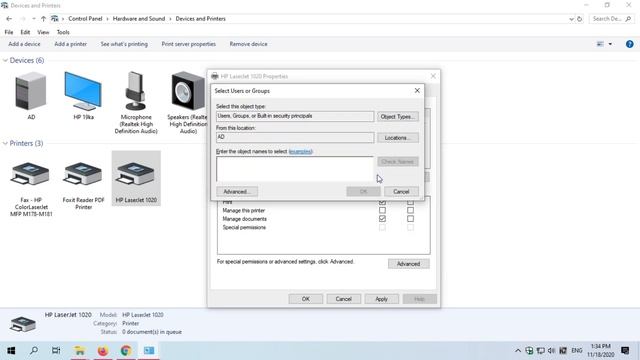Click Apply in HP LaserJet Properties

(x=381, y=299)
